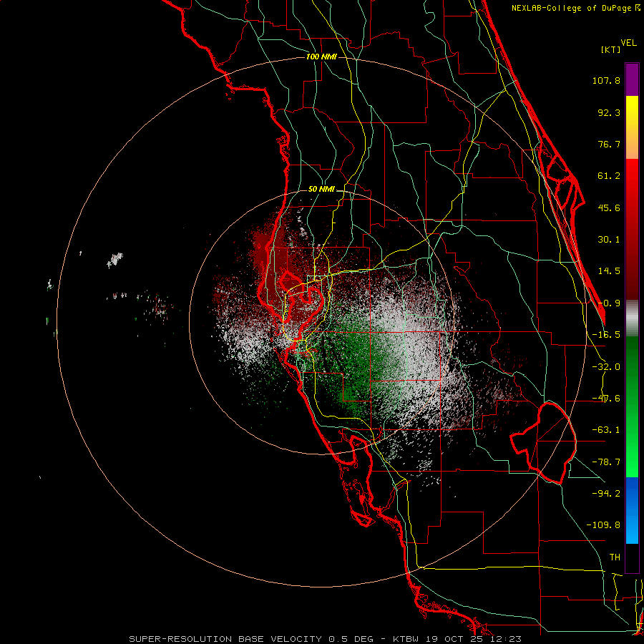This screenshot has width=644, height=644.
Task: Click the -47.6 value on the velocity scale
Action: (x=606, y=399)
